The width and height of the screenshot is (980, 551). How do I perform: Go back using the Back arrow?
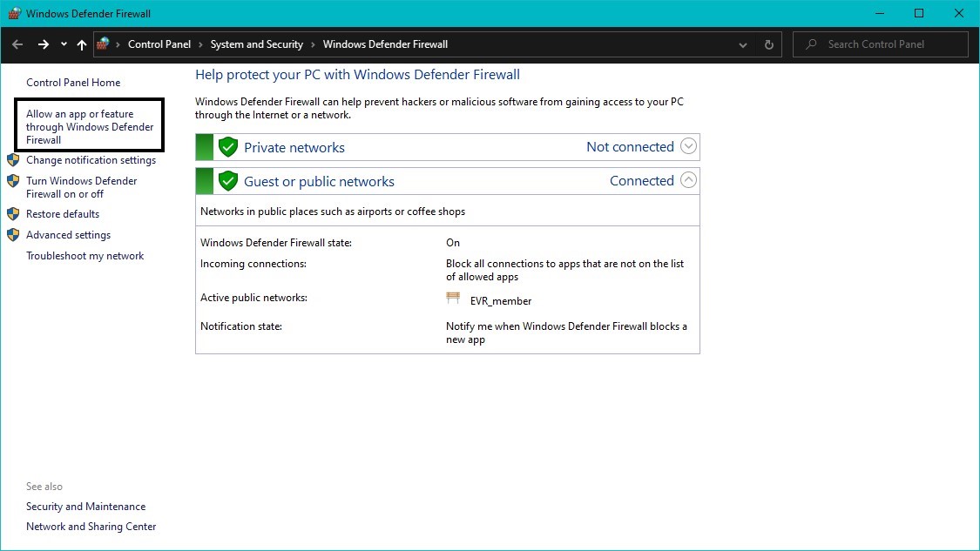coord(17,44)
